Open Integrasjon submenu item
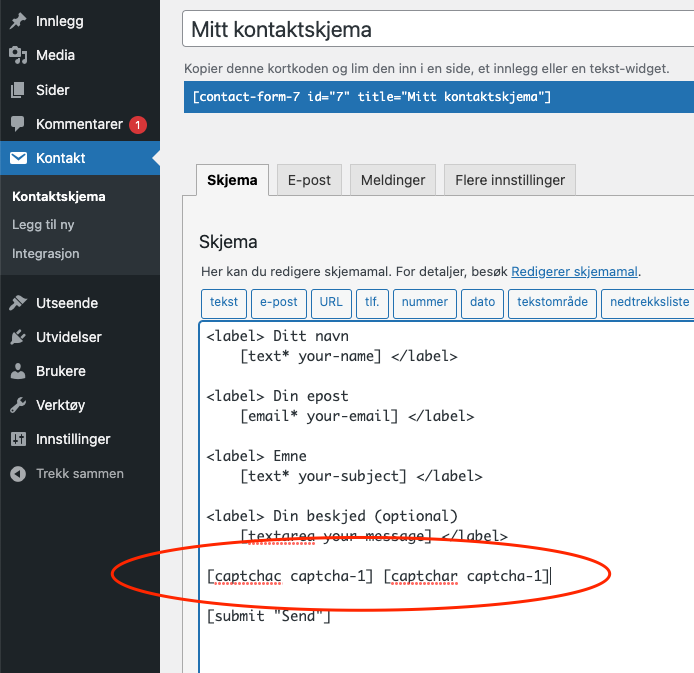The image size is (694, 673). 46,254
